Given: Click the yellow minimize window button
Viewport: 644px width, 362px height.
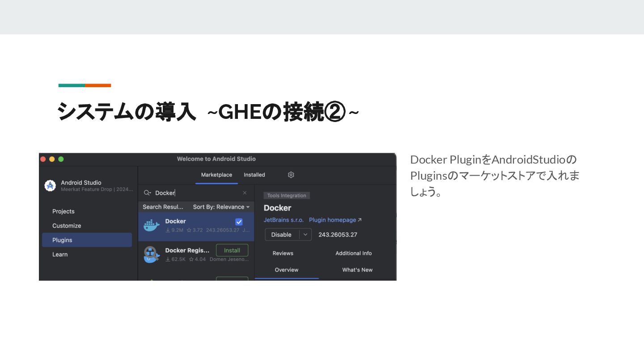Looking at the screenshot, I should (52, 159).
